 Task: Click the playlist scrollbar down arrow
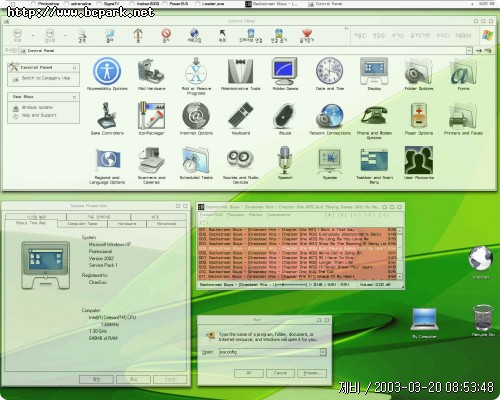click(x=400, y=277)
